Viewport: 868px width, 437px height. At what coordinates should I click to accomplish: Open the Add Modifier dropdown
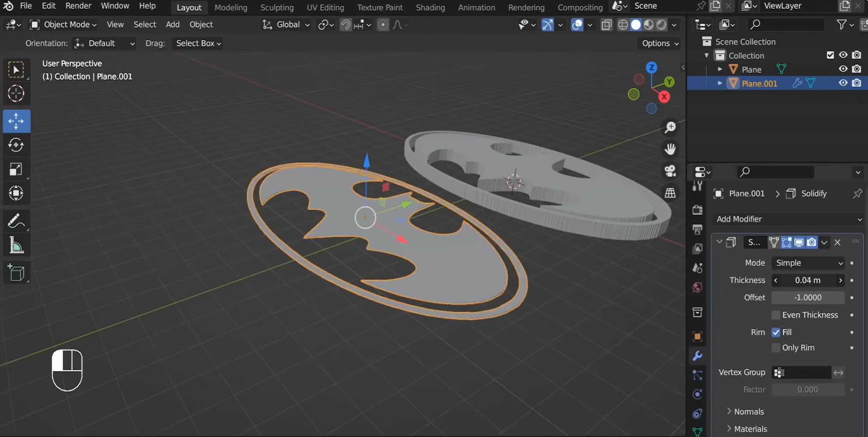point(788,219)
